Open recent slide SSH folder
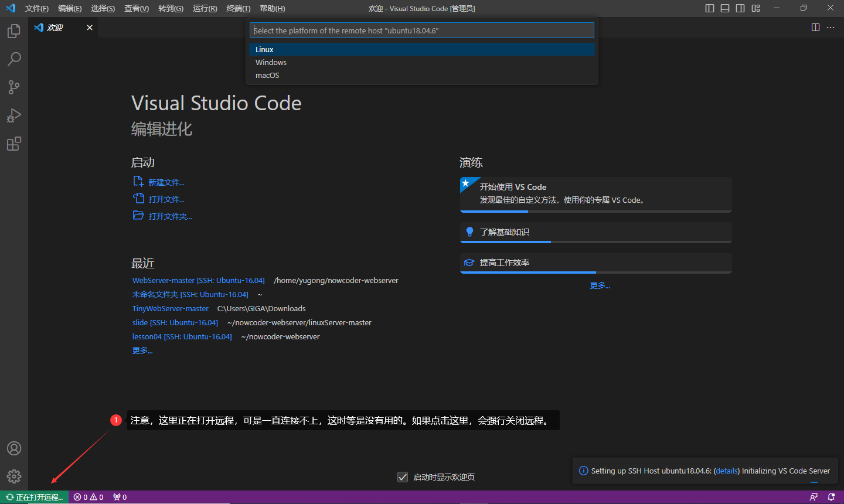The image size is (844, 504). pos(175,323)
